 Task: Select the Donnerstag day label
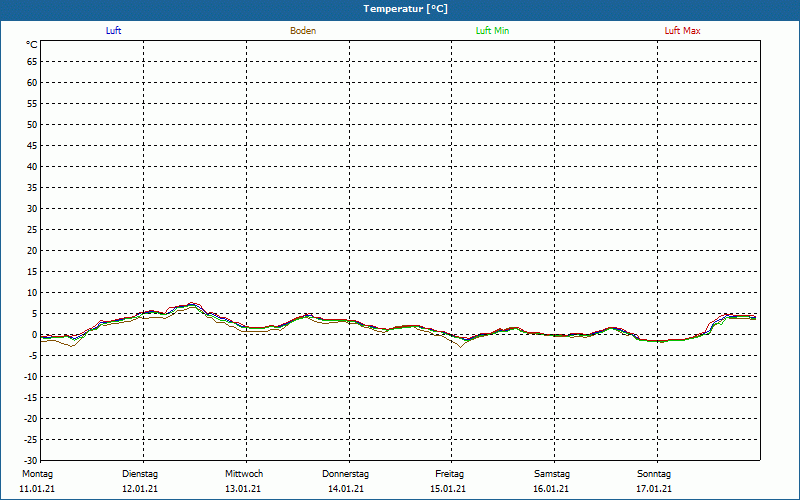(x=345, y=474)
